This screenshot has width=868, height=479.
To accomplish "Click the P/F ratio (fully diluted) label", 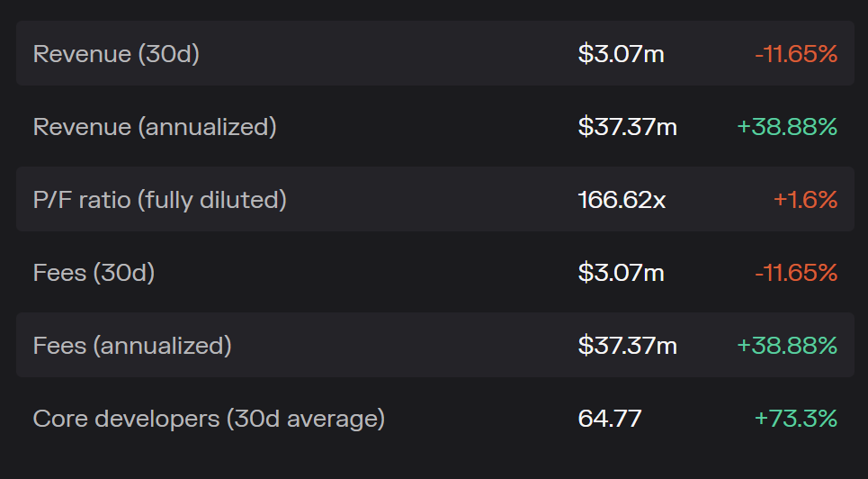I will [x=159, y=200].
